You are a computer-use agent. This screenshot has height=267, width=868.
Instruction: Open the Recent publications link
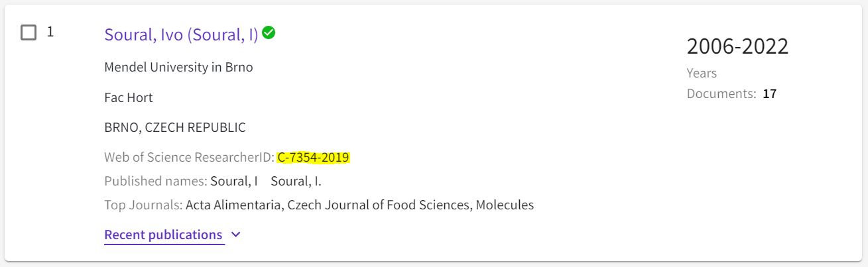[163, 235]
